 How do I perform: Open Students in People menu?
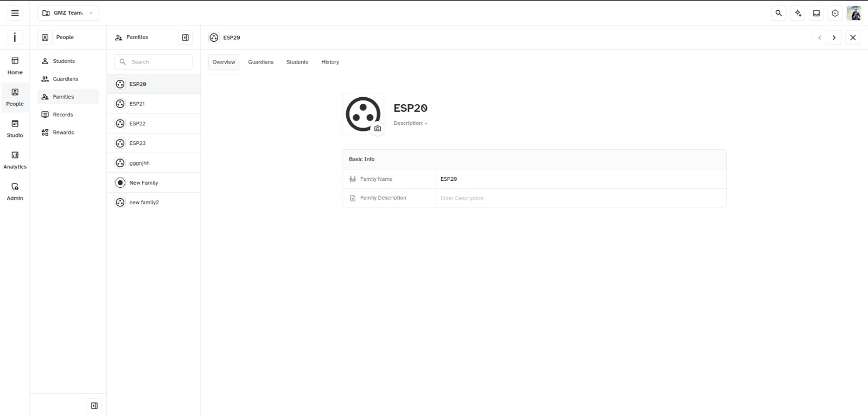68,61
